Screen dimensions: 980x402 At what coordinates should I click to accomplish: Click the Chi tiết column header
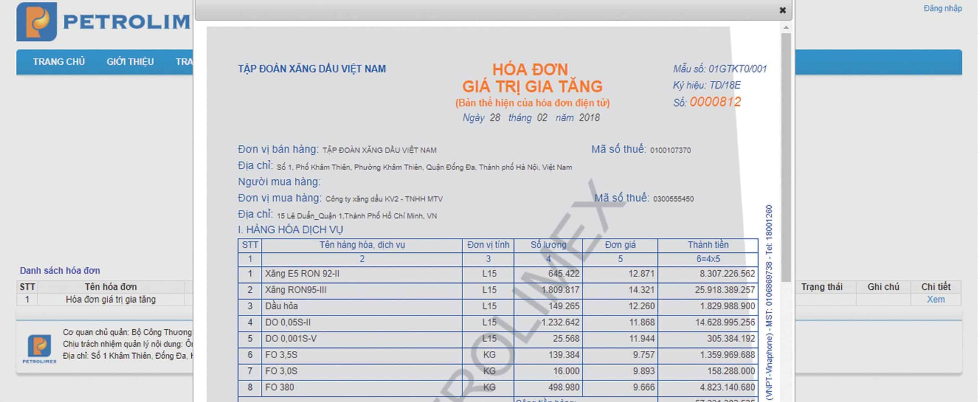coord(936,287)
